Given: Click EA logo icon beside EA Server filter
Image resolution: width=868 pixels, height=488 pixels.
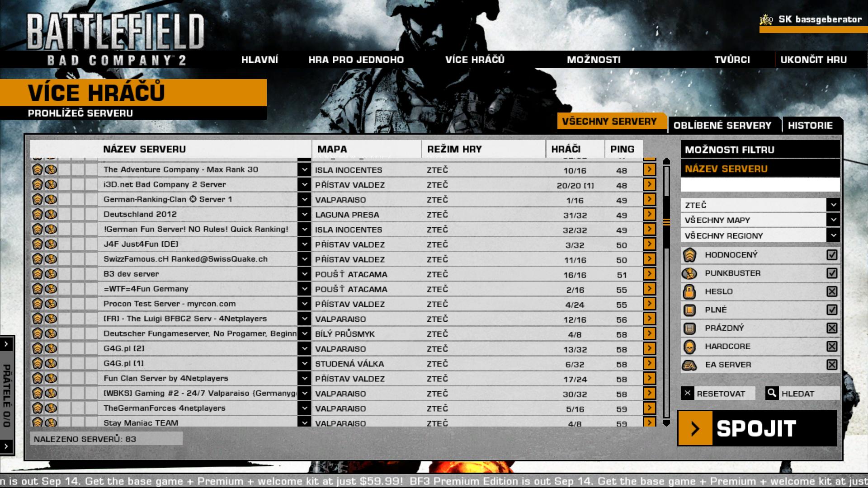Looking at the screenshot, I should 689,365.
